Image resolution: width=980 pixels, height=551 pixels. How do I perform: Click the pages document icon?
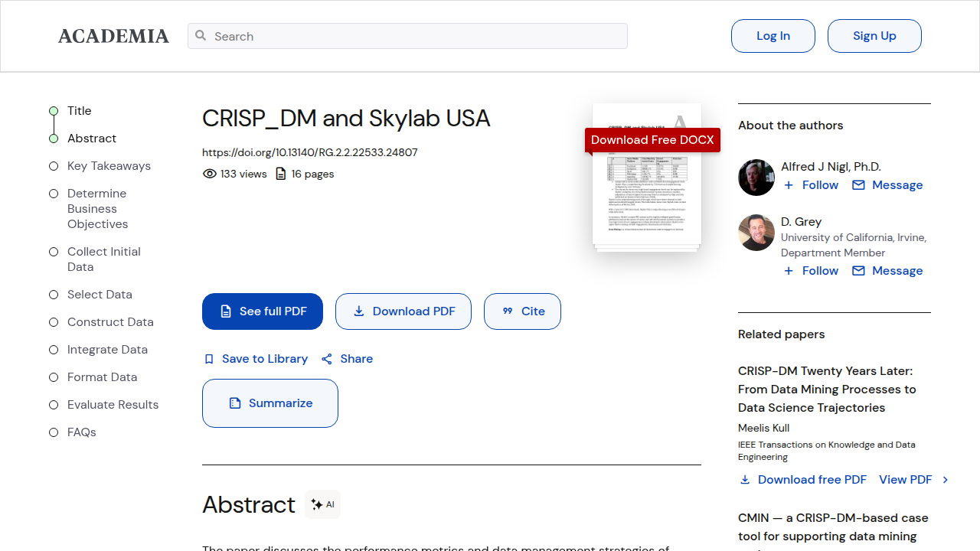[281, 174]
